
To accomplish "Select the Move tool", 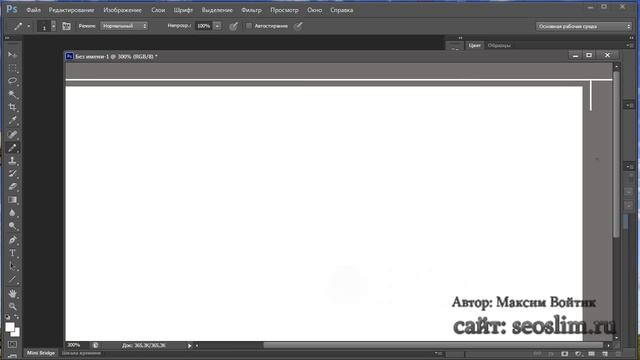I will pos(12,55).
